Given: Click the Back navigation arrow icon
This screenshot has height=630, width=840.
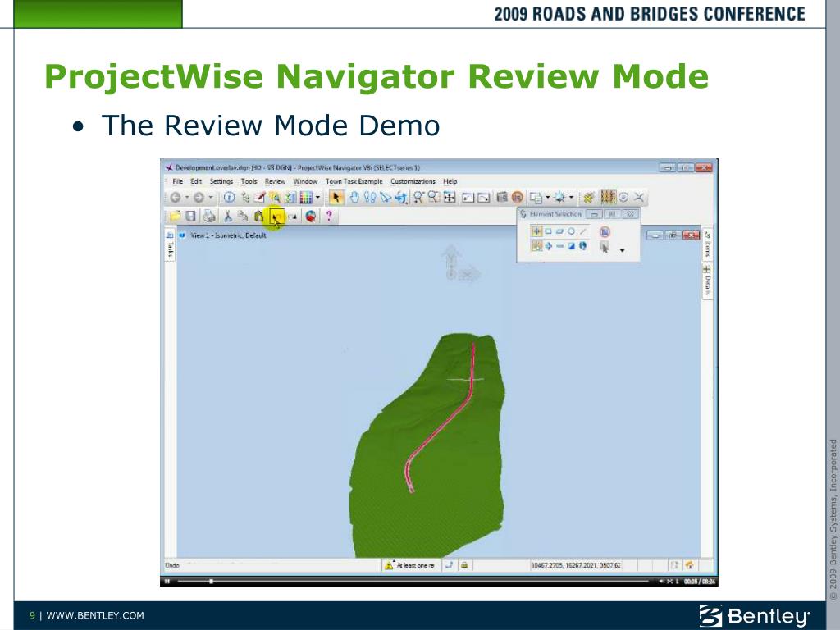Looking at the screenshot, I should pos(176,198).
